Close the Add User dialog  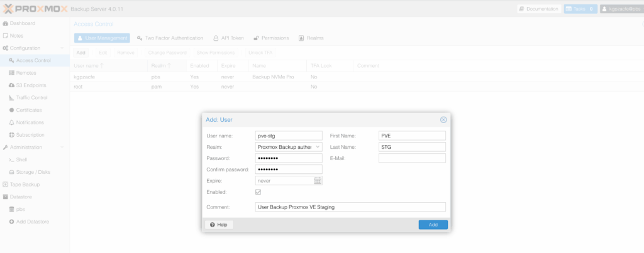pyautogui.click(x=443, y=119)
